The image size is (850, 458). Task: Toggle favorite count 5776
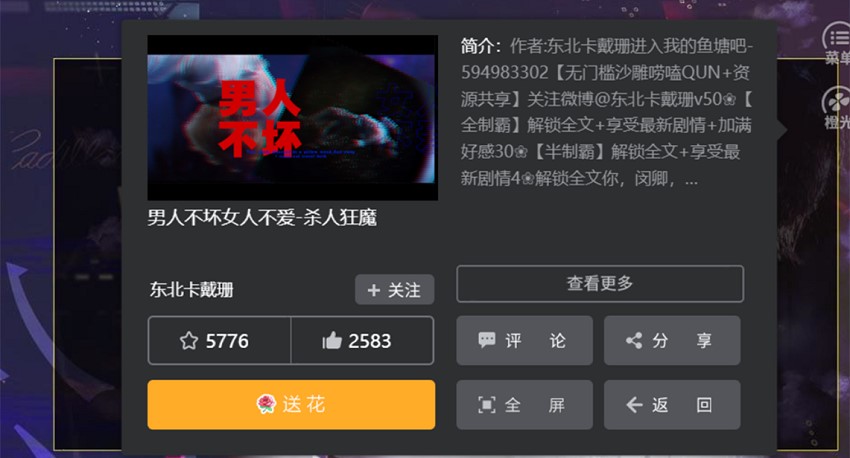220,340
